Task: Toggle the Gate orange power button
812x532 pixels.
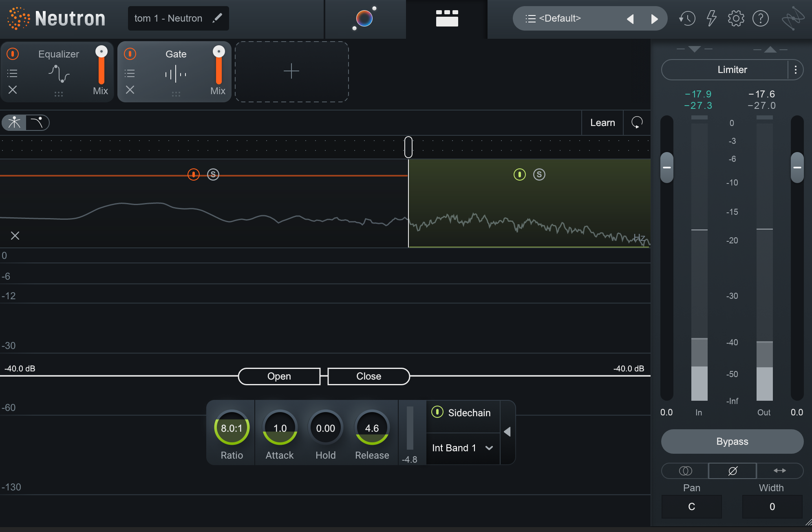Action: [129, 54]
